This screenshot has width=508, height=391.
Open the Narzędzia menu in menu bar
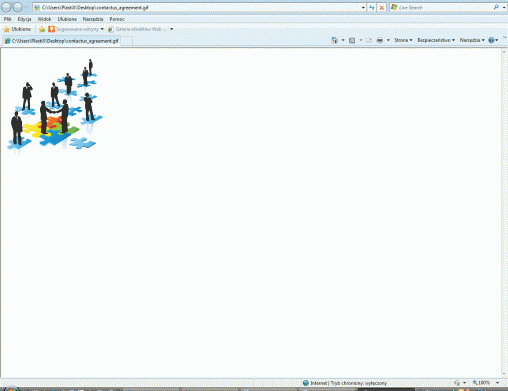(x=93, y=19)
